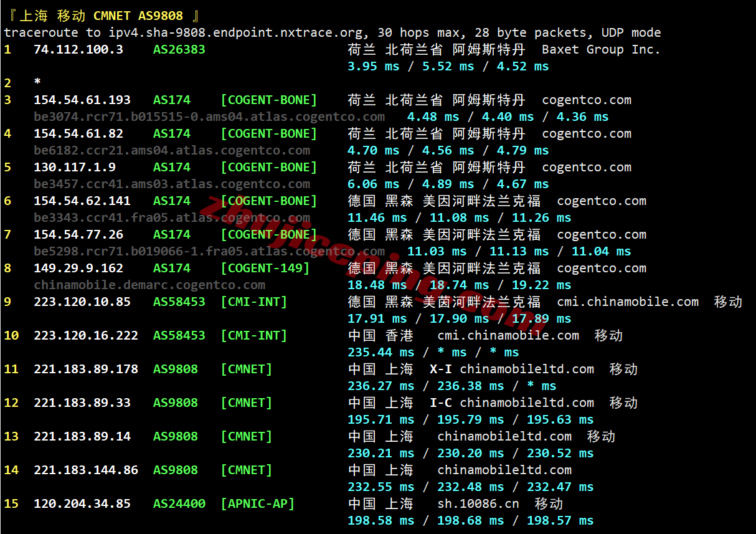Click AS58453 on hop 10
Viewport: 756px width, 534px height.
[x=179, y=335]
